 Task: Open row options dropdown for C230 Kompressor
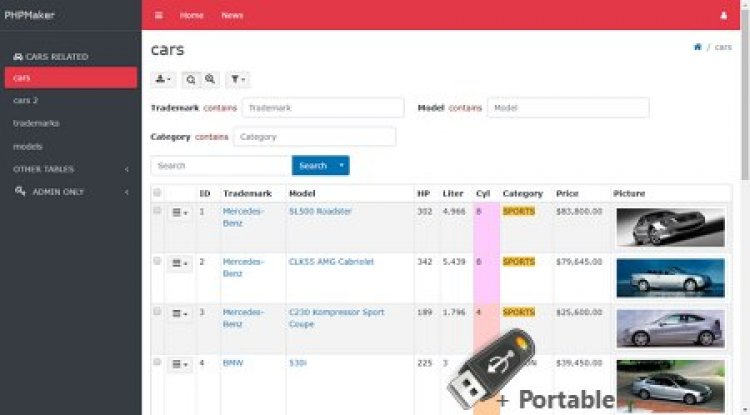coord(180,314)
